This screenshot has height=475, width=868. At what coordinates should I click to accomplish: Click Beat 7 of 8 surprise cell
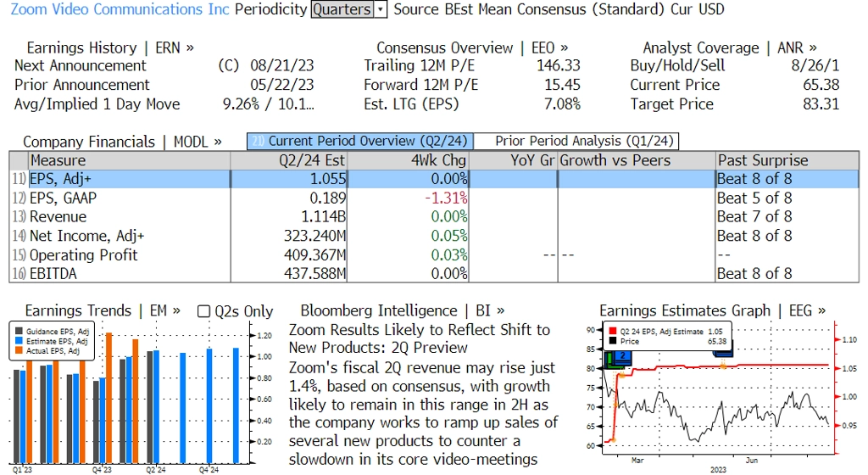(x=754, y=216)
